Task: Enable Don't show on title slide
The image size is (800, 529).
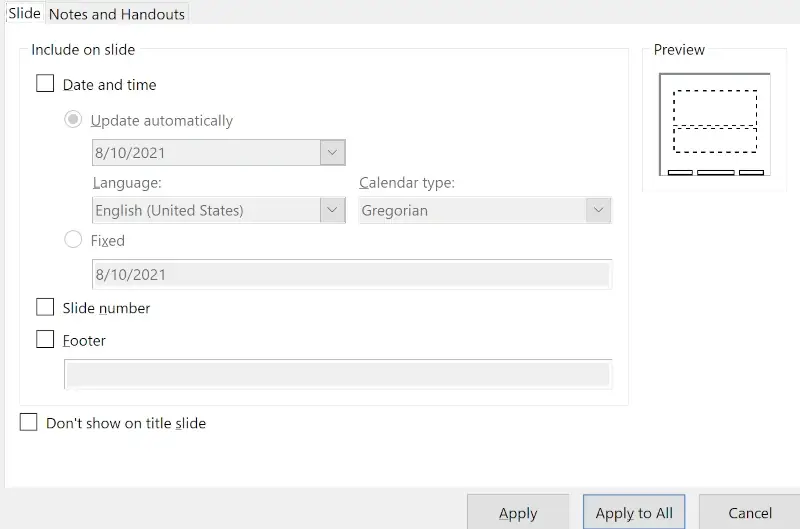Action: click(29, 422)
